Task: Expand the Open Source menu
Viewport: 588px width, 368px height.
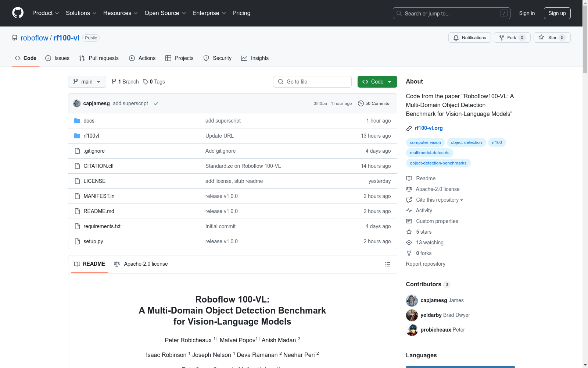Action: click(x=165, y=13)
